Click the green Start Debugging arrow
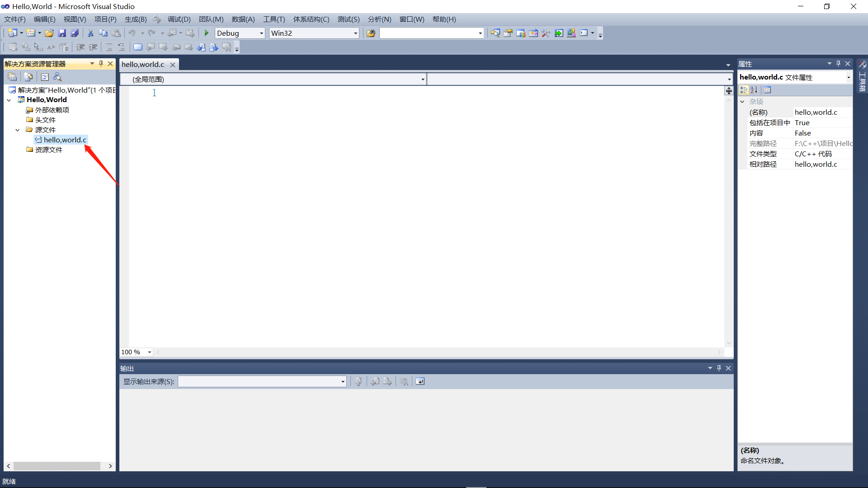This screenshot has width=868, height=488. (207, 33)
